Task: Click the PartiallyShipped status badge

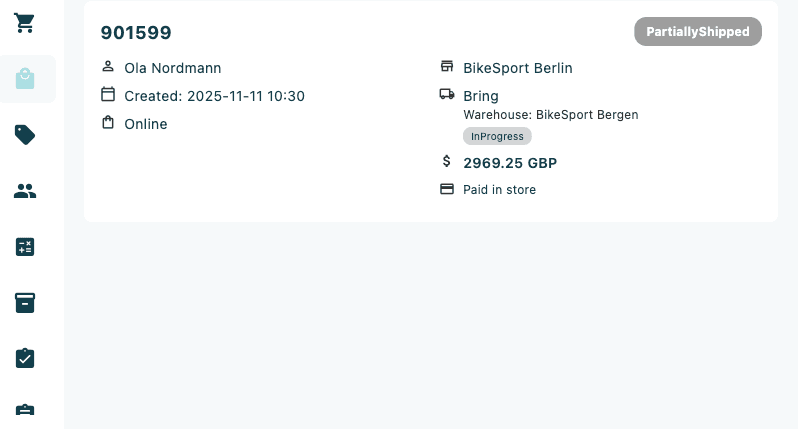Action: 698,32
